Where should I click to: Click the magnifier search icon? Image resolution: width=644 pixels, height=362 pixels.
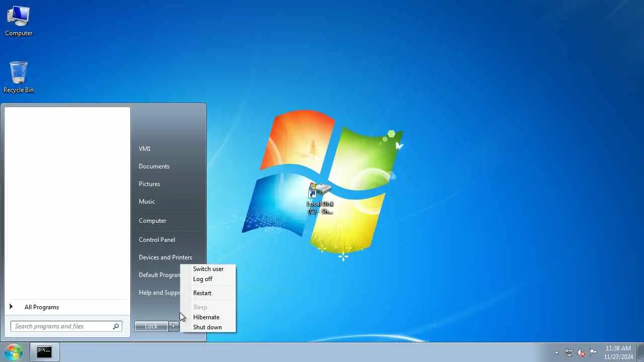point(116,326)
